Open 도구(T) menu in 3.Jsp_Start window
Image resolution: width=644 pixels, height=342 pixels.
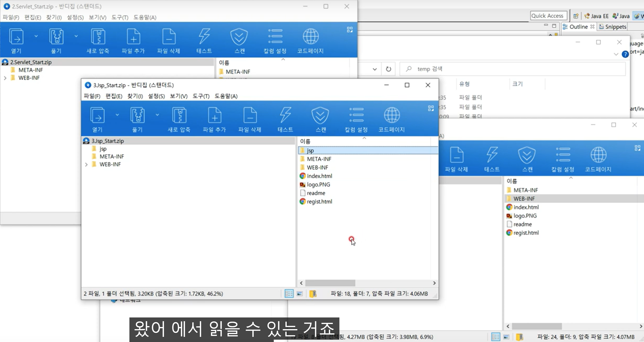point(201,96)
